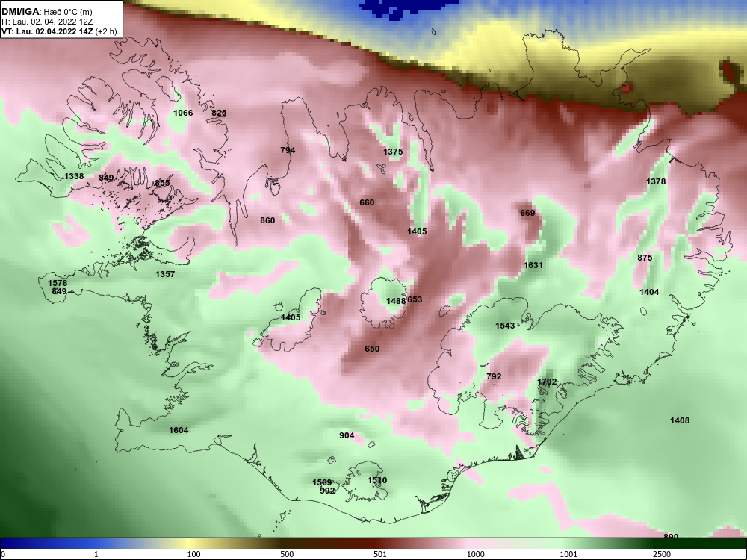This screenshot has height=560, width=747.
Task: Select the 1408 value over the ocean
Action: coord(680,420)
